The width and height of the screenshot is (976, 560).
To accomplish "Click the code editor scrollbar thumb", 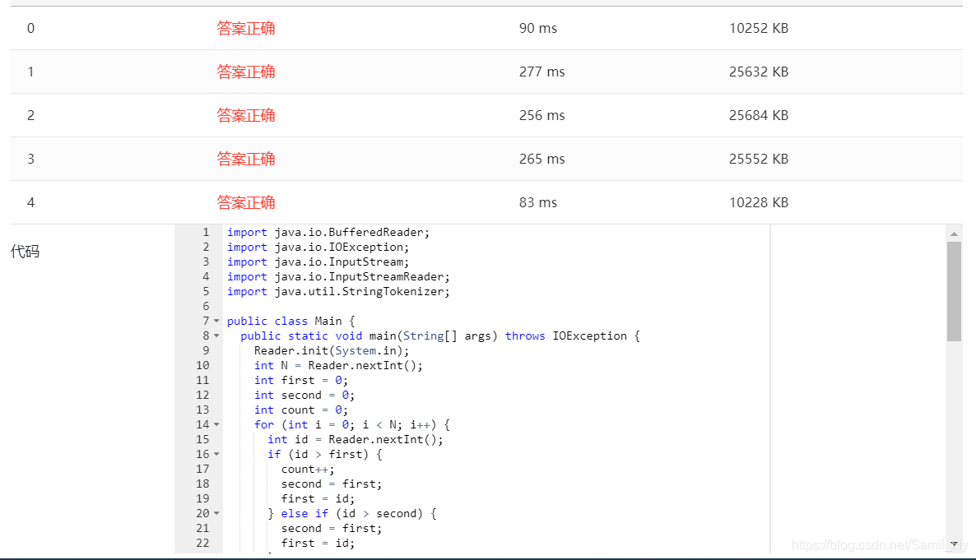I will point(955,292).
